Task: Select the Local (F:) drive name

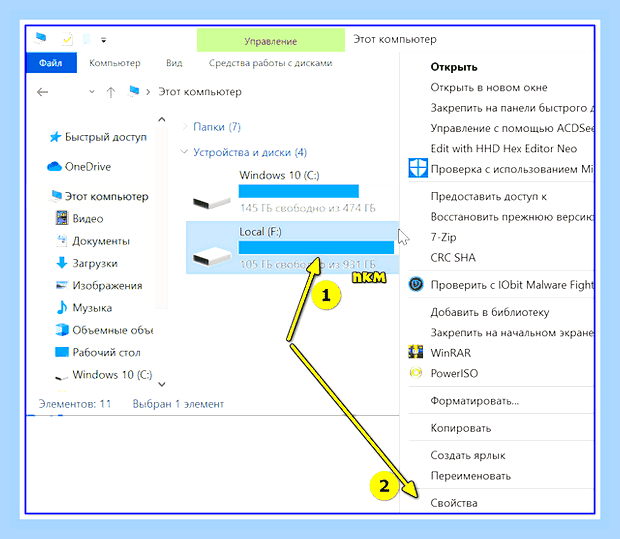Action: (x=260, y=232)
